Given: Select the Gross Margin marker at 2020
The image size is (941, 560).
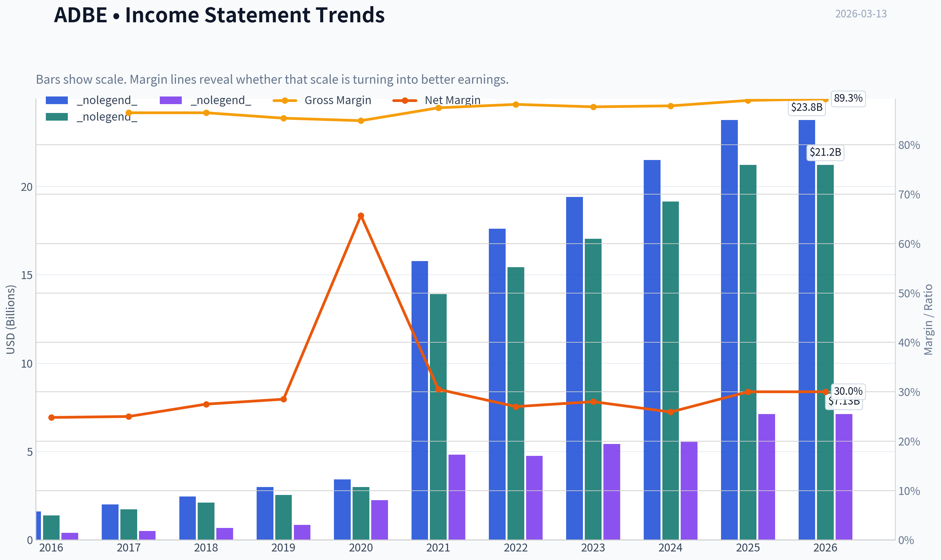Looking at the screenshot, I should click(x=361, y=121).
